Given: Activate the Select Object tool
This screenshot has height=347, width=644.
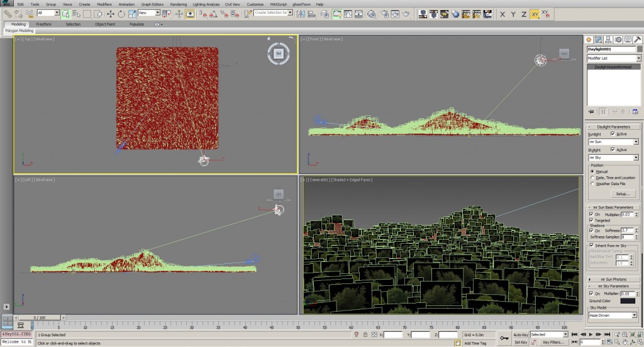Looking at the screenshot, I should (x=65, y=14).
